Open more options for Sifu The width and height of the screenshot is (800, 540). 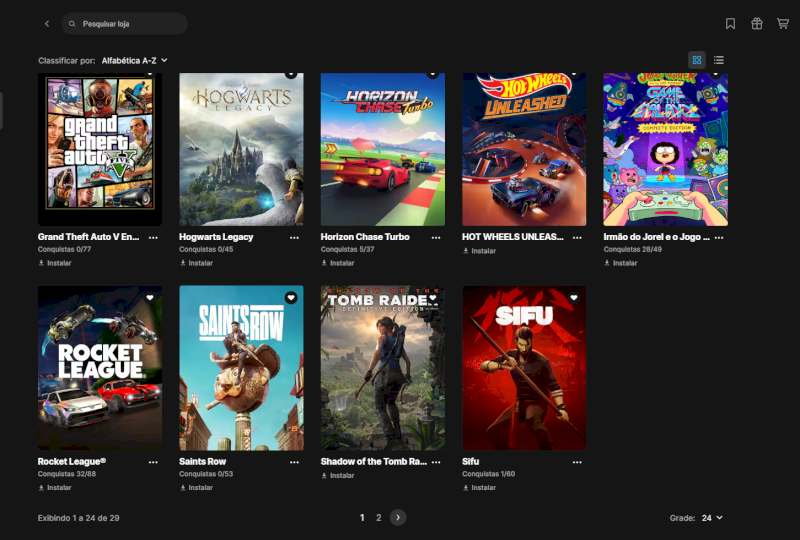[577, 462]
